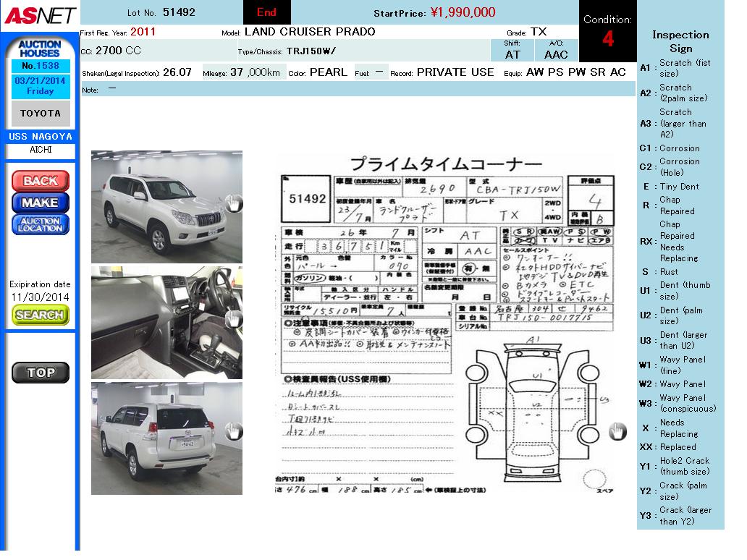Click hand icon on rear view photo
The width and height of the screenshot is (747, 560).
pyautogui.click(x=233, y=432)
